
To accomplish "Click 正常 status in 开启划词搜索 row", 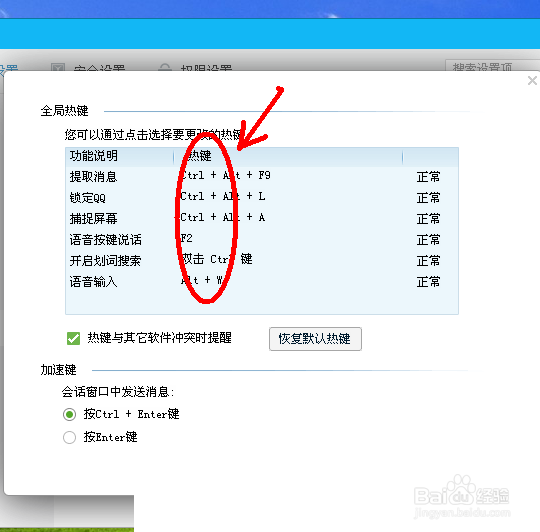I will pos(428,261).
